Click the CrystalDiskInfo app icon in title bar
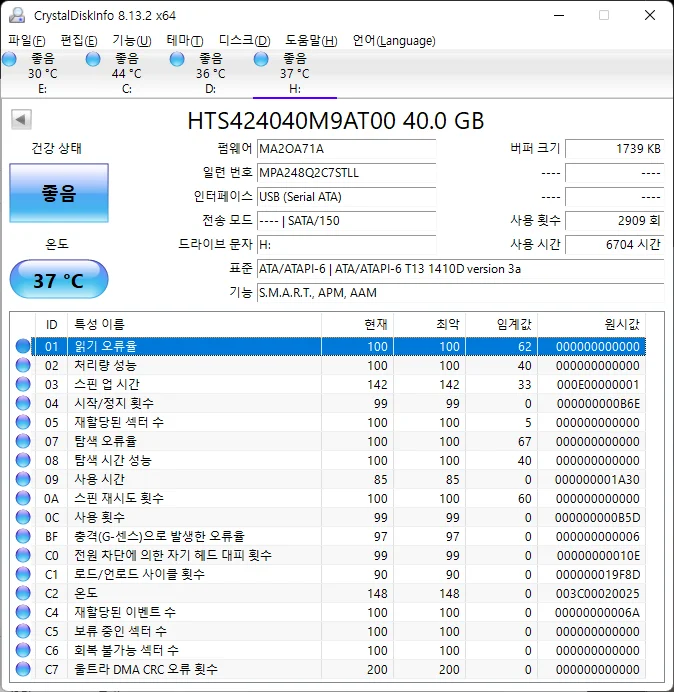This screenshot has width=674, height=692. pos(17,15)
